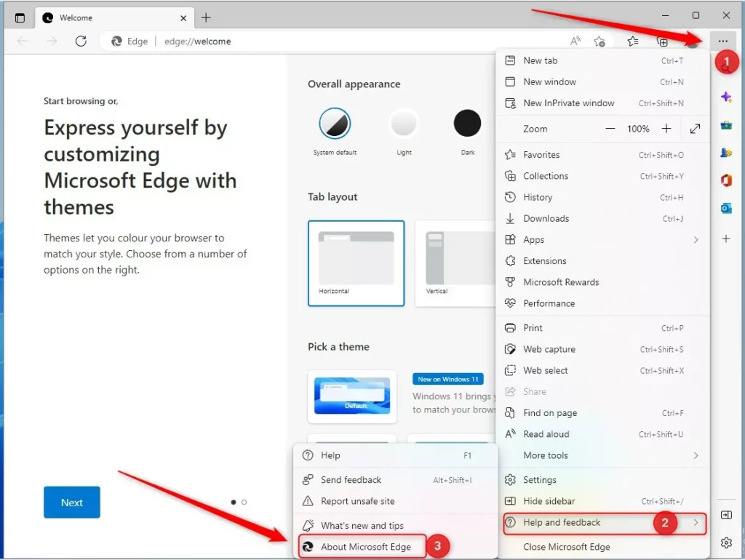Open Help in the submenu
Image resolution: width=745 pixels, height=560 pixels.
(x=395, y=455)
